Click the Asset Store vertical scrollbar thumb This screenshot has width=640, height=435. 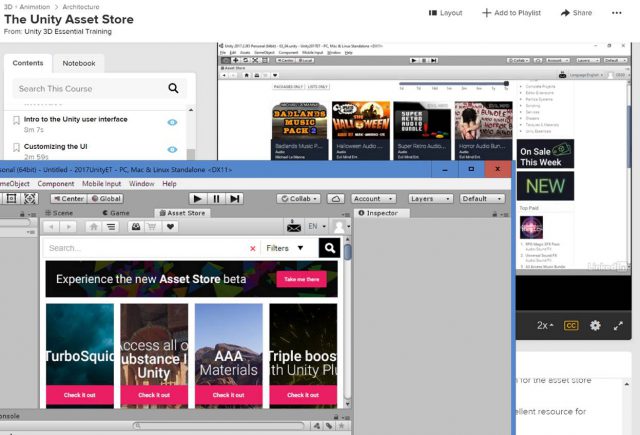pos(347,252)
